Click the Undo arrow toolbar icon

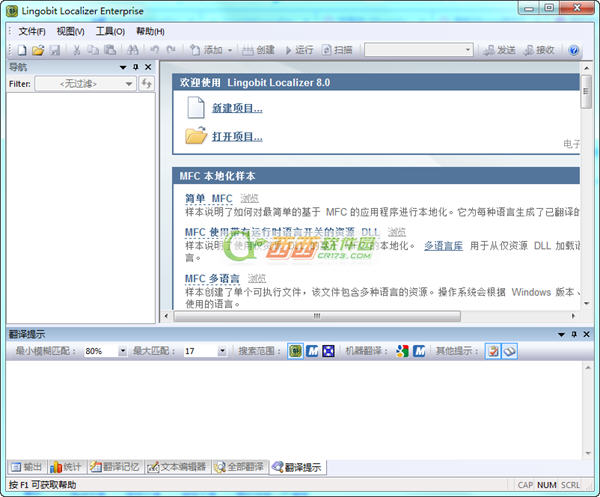click(154, 50)
